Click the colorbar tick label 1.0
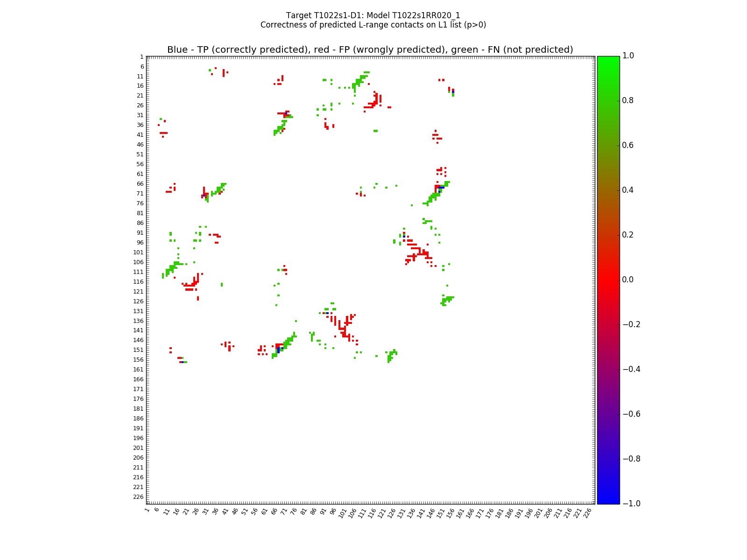 [628, 56]
